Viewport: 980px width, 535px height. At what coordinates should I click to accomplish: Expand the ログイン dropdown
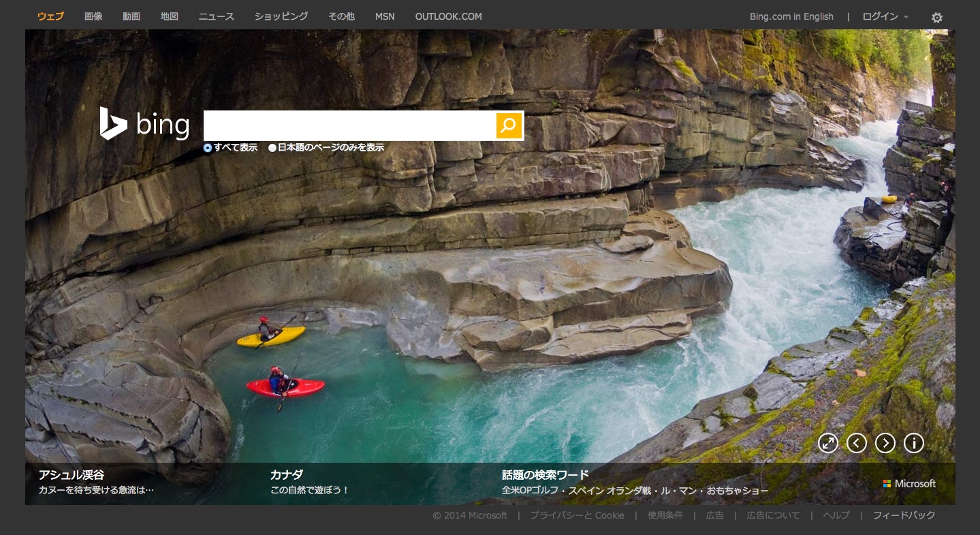click(885, 17)
